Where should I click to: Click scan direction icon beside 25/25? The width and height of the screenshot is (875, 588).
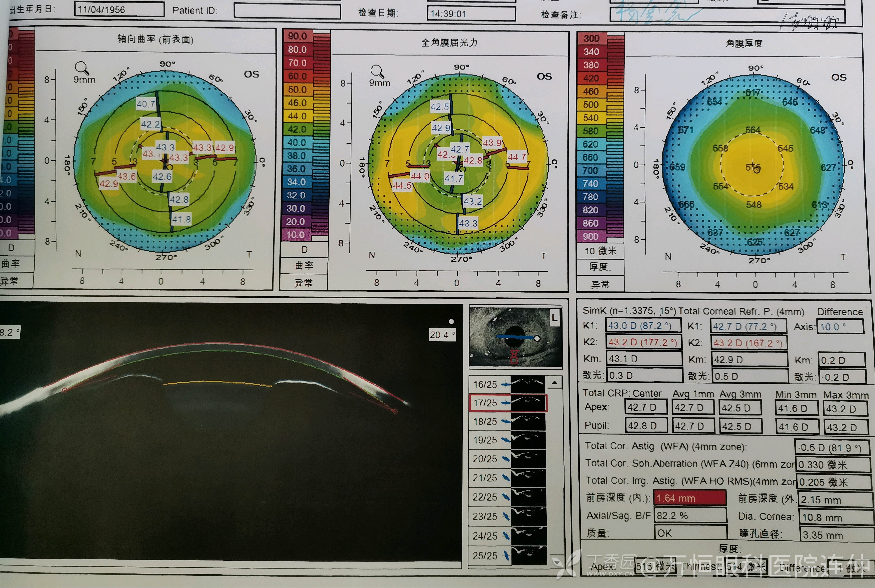[x=506, y=555]
